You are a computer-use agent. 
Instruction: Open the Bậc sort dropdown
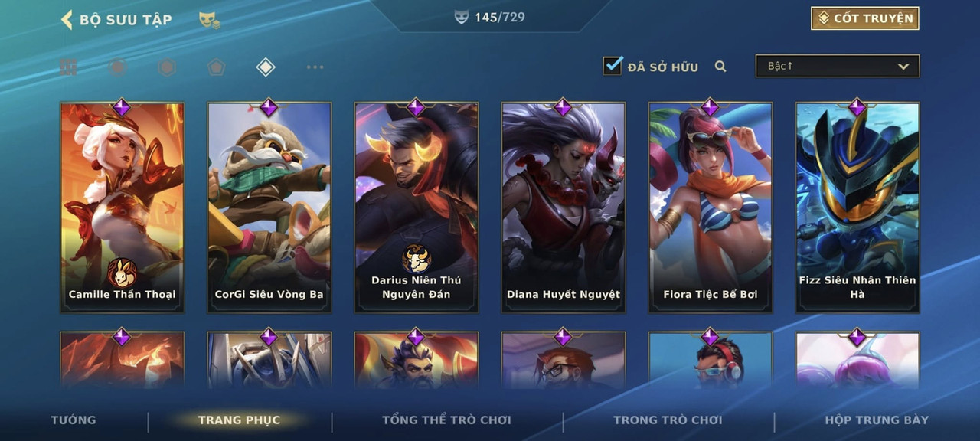point(838,66)
